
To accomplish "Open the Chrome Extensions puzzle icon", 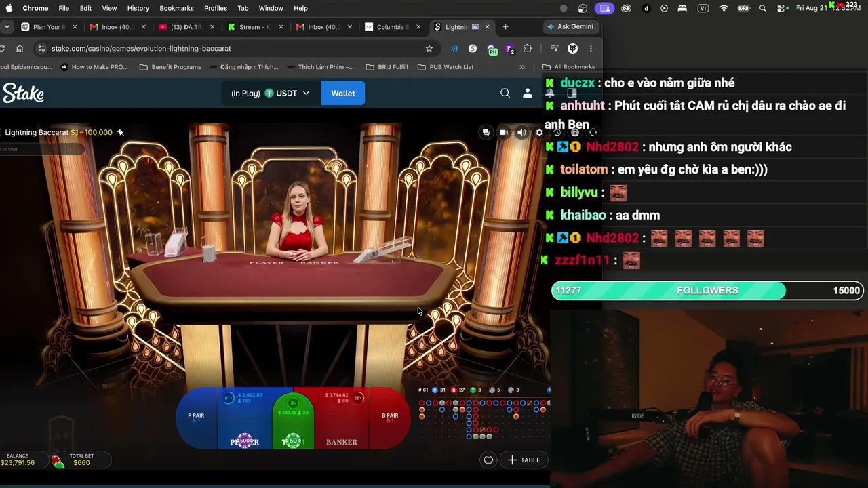I will [528, 48].
